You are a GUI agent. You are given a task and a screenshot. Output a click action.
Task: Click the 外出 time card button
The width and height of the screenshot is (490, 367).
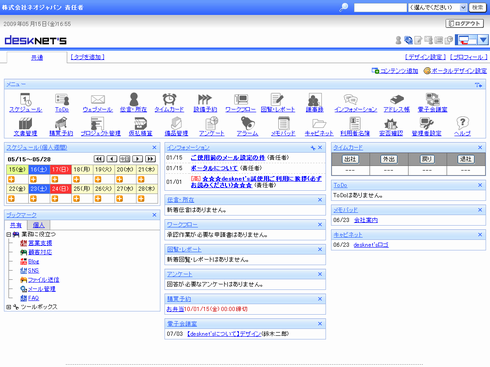(x=388, y=159)
